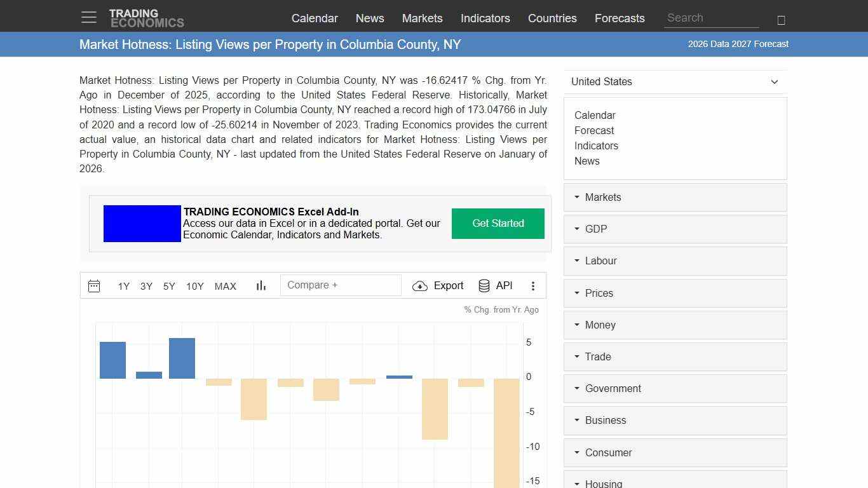This screenshot has height=488, width=868.
Task: Click inside the Compare + field
Action: tap(341, 285)
